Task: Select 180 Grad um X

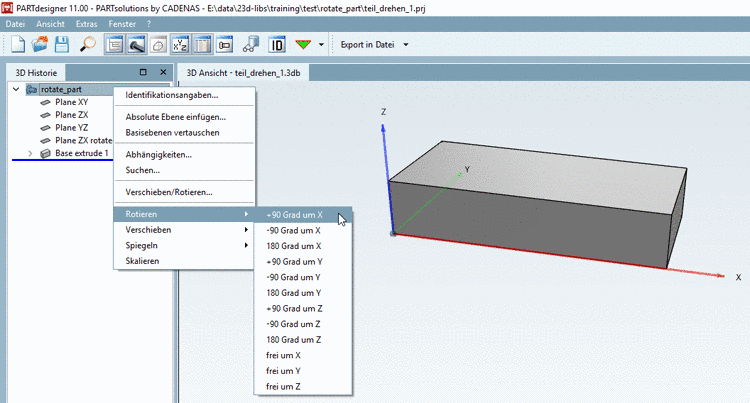Action: (303, 246)
